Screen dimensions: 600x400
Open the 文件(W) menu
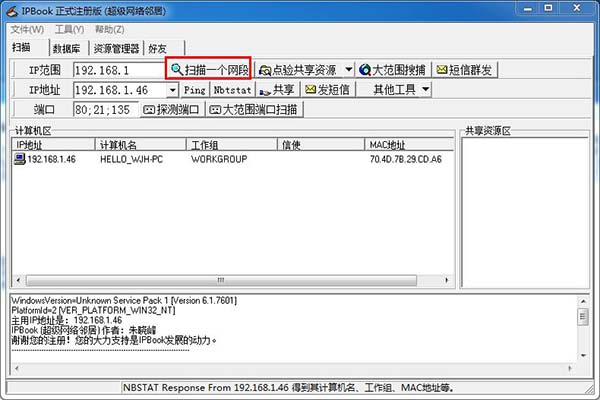[27, 29]
